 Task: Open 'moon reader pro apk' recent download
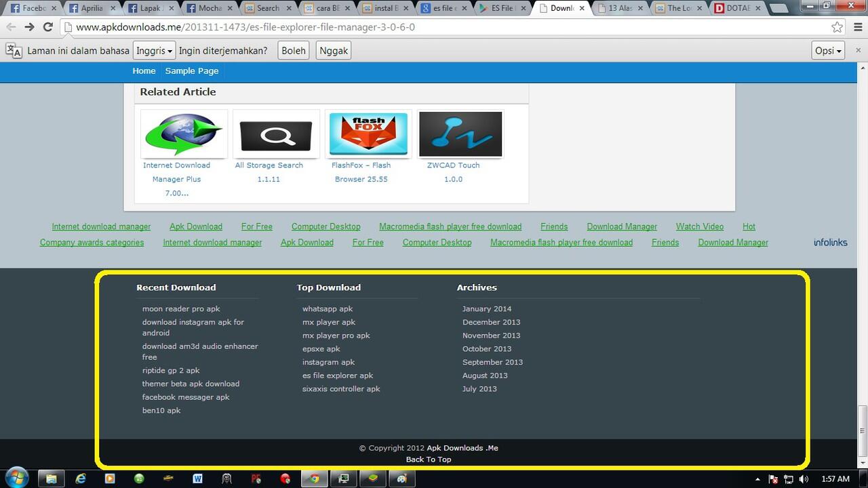tap(181, 308)
